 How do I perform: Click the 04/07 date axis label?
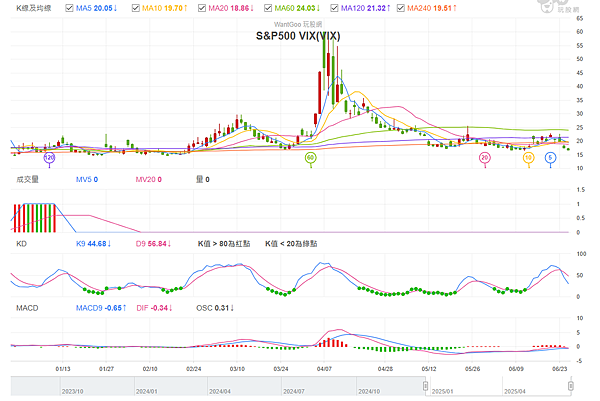[324, 369]
